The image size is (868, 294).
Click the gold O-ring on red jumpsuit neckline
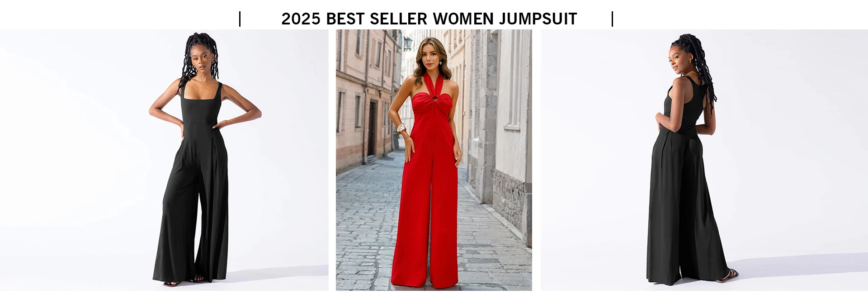click(434, 98)
